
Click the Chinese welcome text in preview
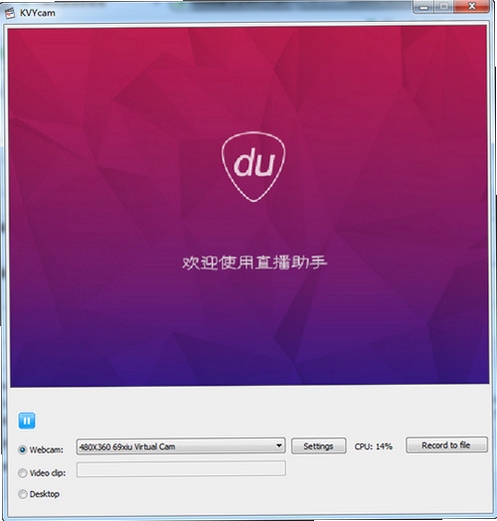254,263
